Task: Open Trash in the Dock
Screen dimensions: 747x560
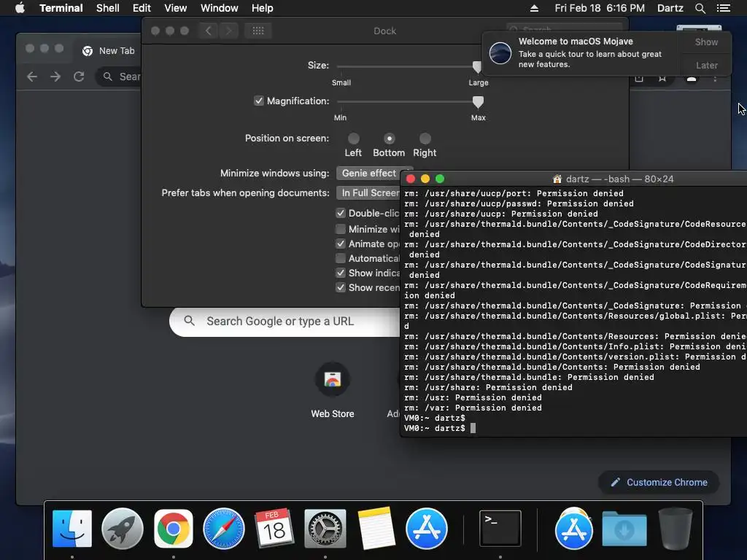Action: tap(675, 529)
